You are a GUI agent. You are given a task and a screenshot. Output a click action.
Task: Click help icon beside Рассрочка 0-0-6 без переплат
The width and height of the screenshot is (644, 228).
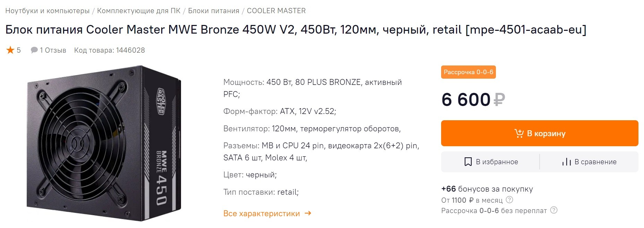pyautogui.click(x=554, y=210)
